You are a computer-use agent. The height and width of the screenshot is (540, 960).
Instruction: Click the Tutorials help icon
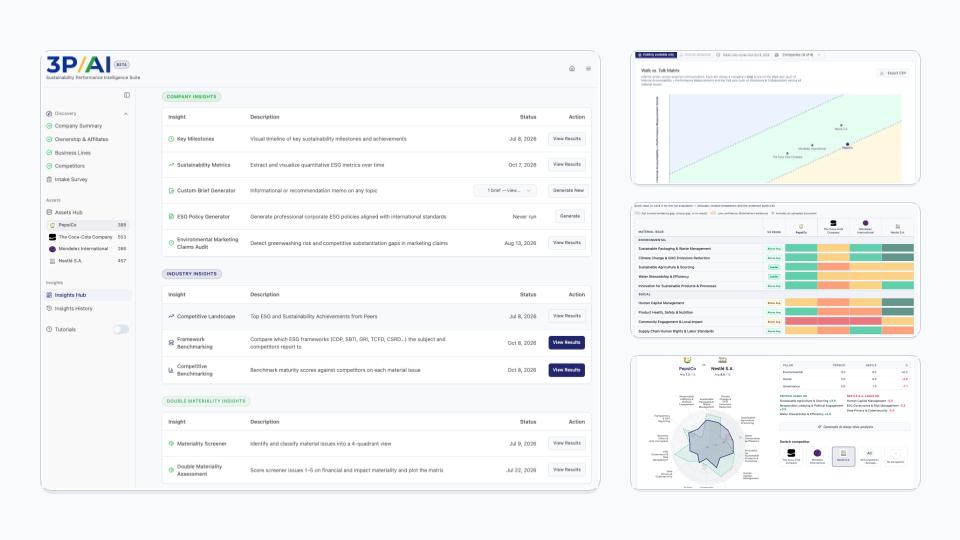(49, 329)
